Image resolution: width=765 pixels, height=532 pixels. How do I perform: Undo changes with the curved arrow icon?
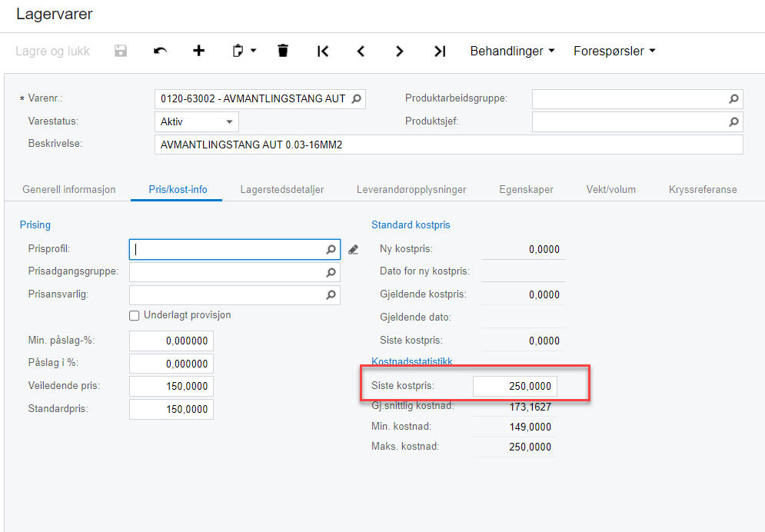pyautogui.click(x=160, y=51)
